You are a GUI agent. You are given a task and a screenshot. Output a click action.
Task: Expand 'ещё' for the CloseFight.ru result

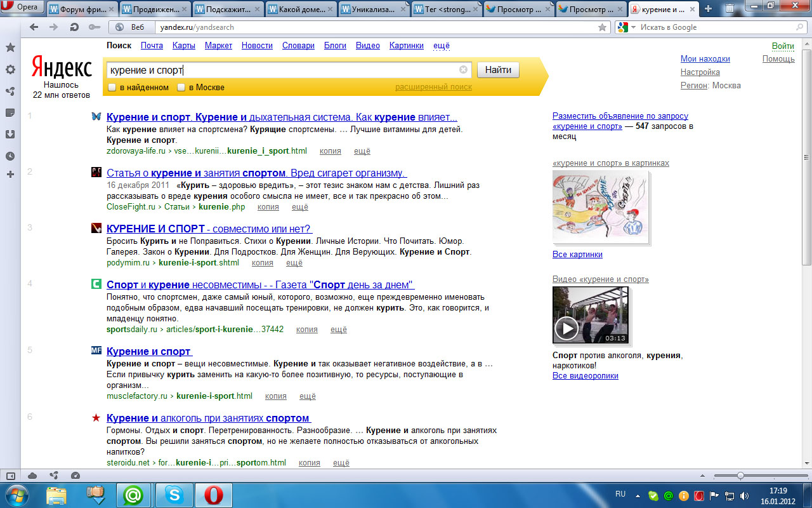tap(300, 207)
